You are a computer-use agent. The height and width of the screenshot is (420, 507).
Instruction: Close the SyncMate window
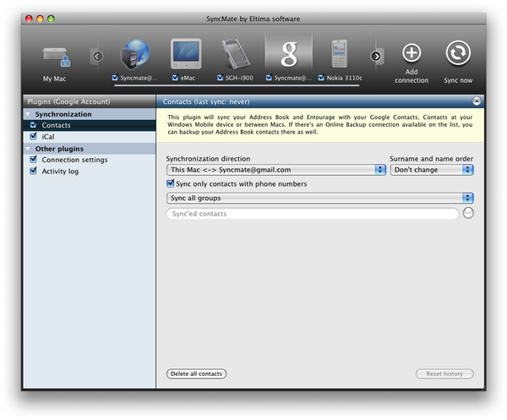pyautogui.click(x=29, y=19)
